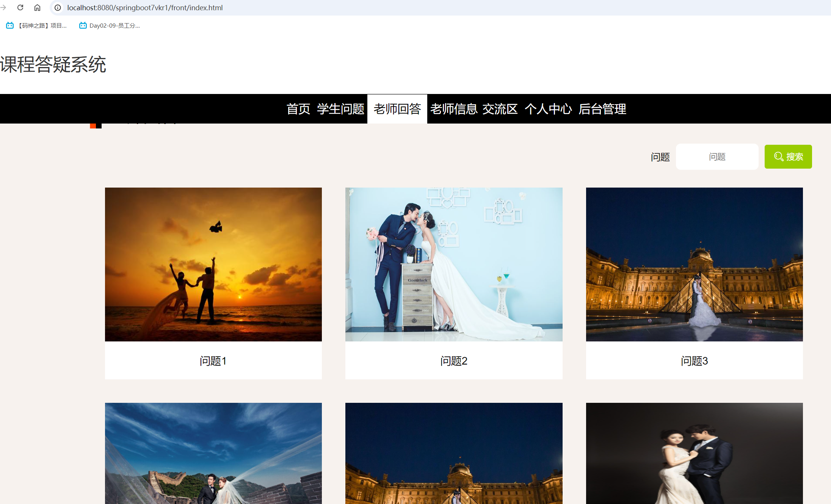Viewport: 831px width, 504px height.
Task: Go to 后台管理 via the navbar
Action: coord(602,109)
